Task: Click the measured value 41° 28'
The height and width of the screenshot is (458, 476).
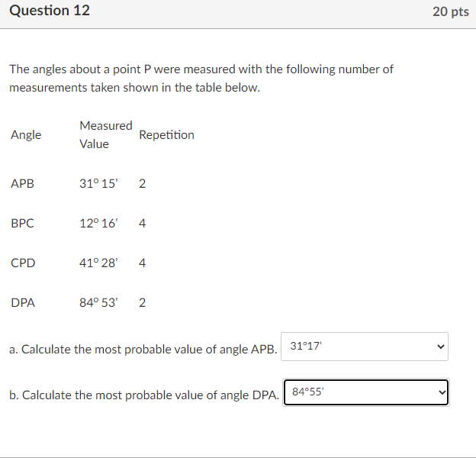Action: (98, 263)
